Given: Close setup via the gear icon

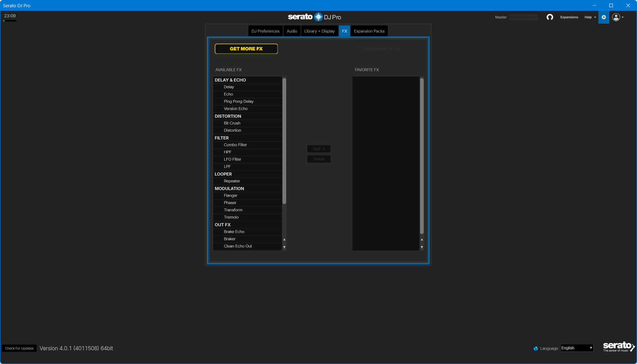Looking at the screenshot, I should tap(603, 17).
